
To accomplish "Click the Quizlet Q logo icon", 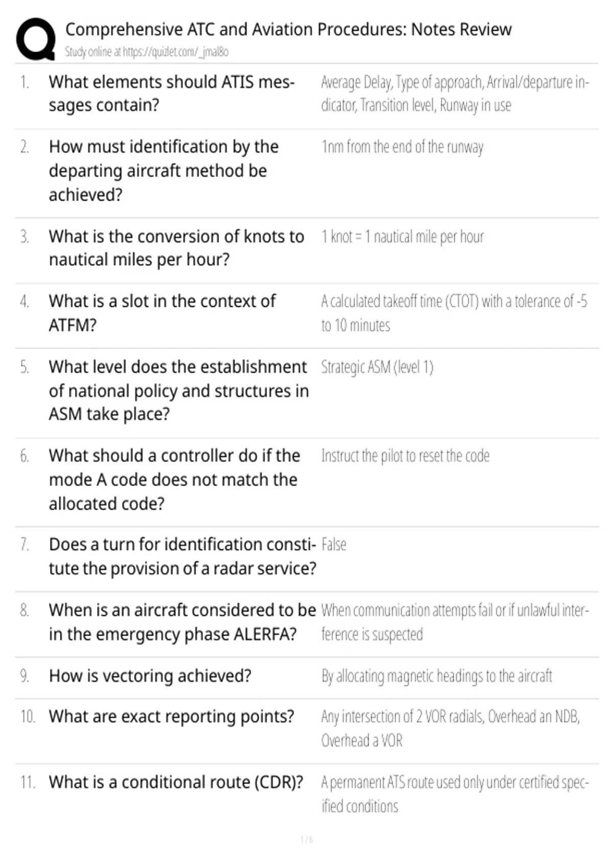I will [36, 39].
